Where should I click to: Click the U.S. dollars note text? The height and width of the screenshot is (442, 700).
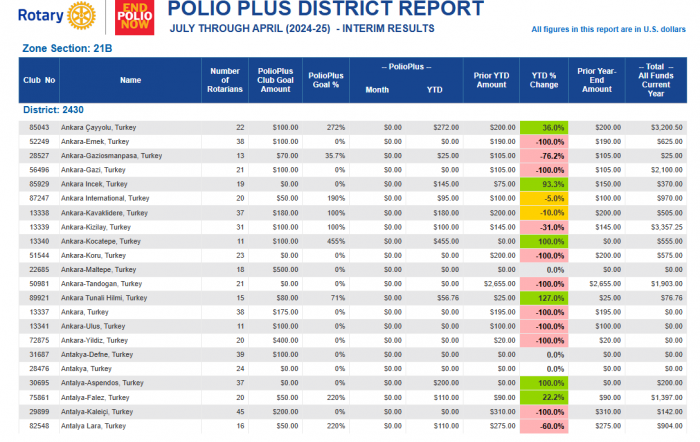pos(608,29)
